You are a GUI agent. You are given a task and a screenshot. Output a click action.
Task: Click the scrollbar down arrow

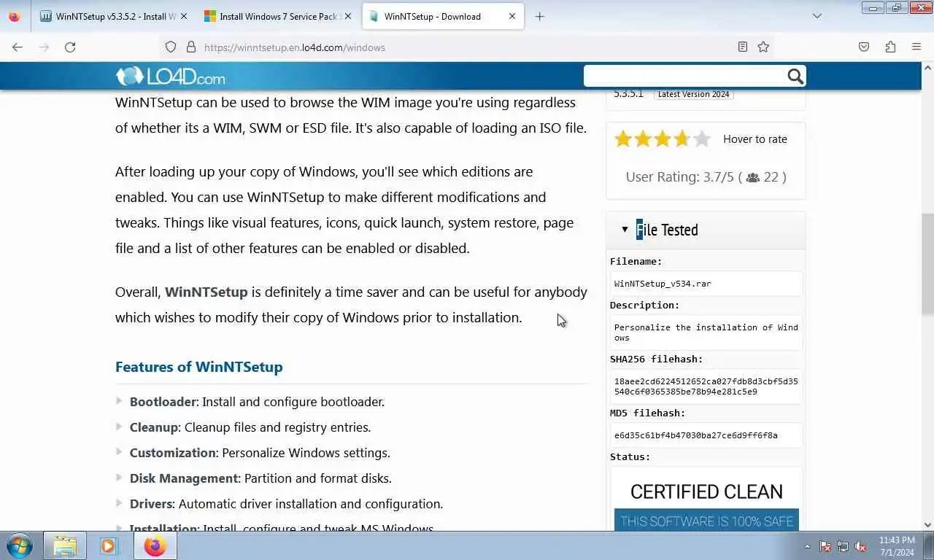(927, 524)
